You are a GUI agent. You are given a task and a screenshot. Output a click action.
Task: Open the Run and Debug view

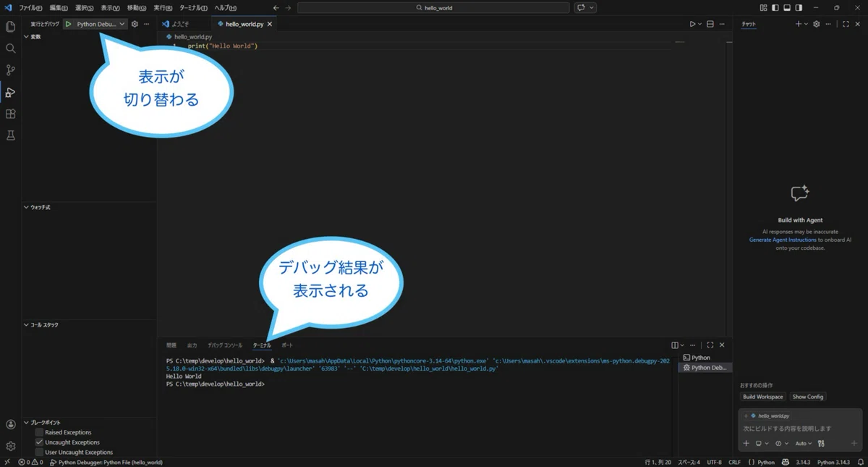click(10, 92)
